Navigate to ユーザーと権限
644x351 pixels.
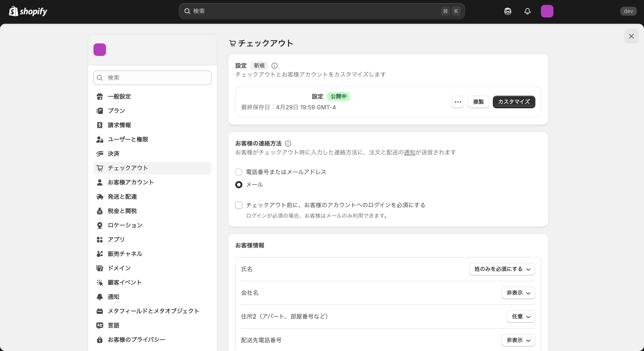click(x=152, y=139)
